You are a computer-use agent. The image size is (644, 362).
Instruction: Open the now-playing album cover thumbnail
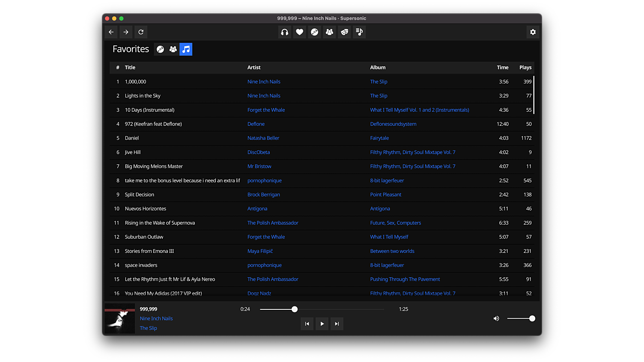click(x=120, y=319)
